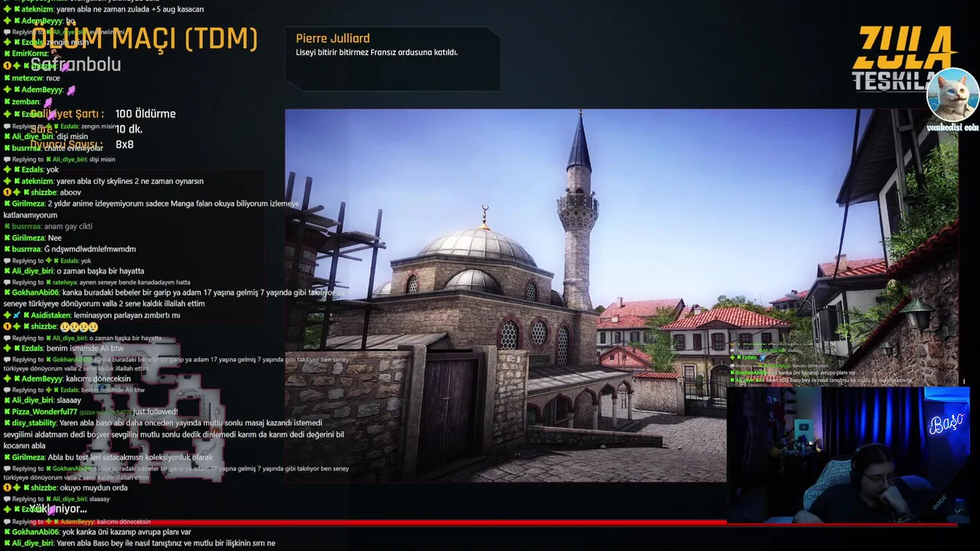Click the Yükleniyor... loading text

click(x=58, y=509)
